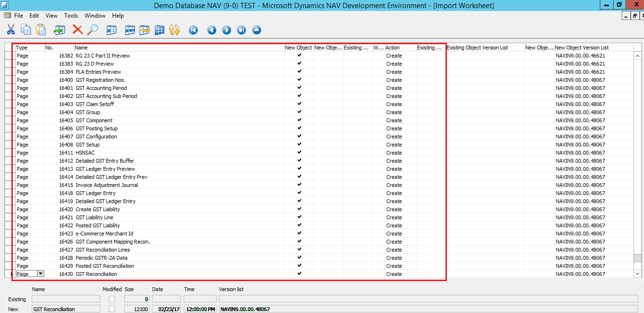The image size is (644, 313).
Task: Click the New Size field showing 12100
Action: (x=137, y=309)
